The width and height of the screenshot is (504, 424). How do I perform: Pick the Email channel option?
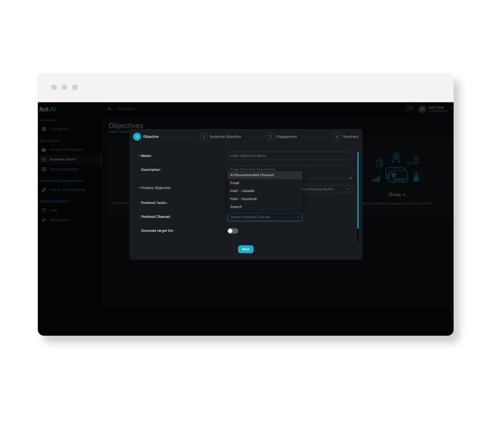point(235,183)
